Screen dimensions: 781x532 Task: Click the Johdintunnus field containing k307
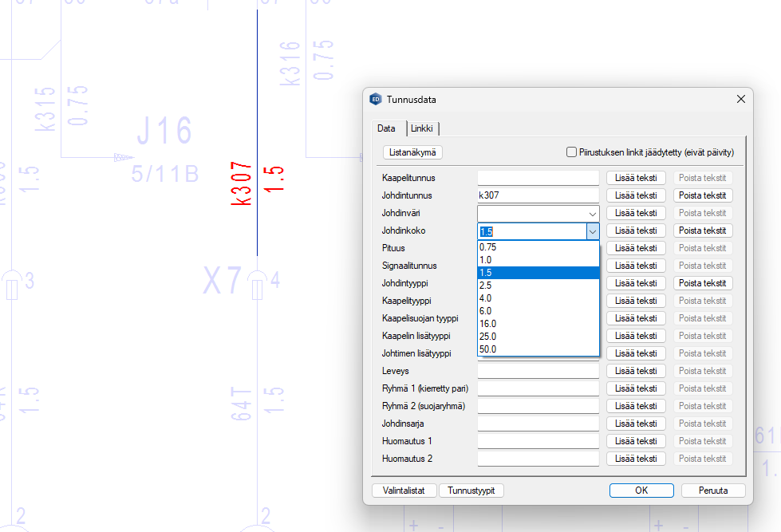pyautogui.click(x=538, y=195)
